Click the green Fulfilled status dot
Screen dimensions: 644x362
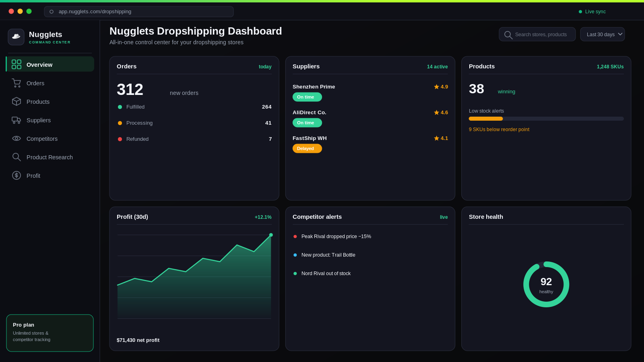click(x=120, y=107)
